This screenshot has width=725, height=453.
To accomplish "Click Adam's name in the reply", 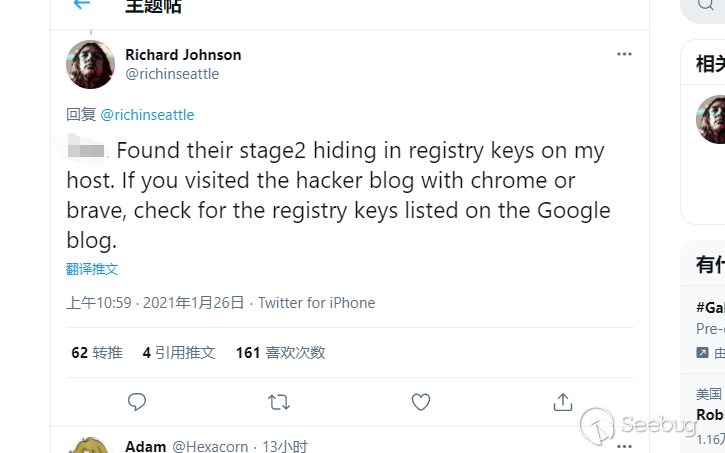I will pos(146,446).
